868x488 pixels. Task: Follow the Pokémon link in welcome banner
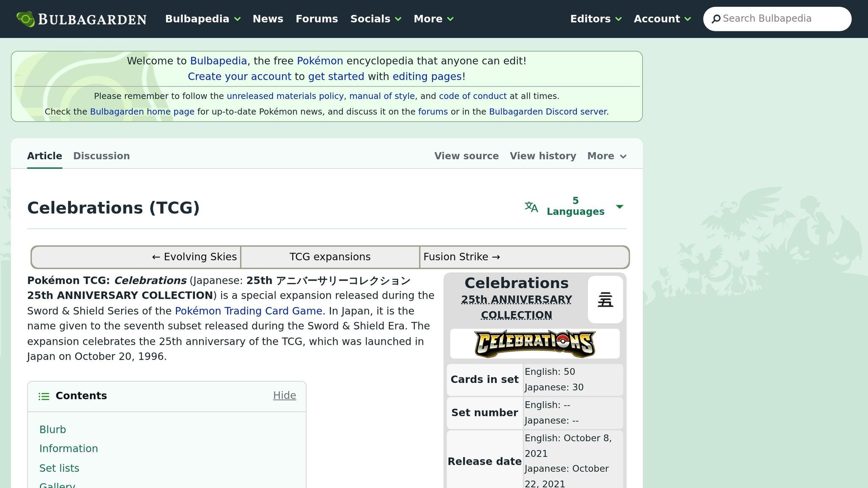pos(320,61)
